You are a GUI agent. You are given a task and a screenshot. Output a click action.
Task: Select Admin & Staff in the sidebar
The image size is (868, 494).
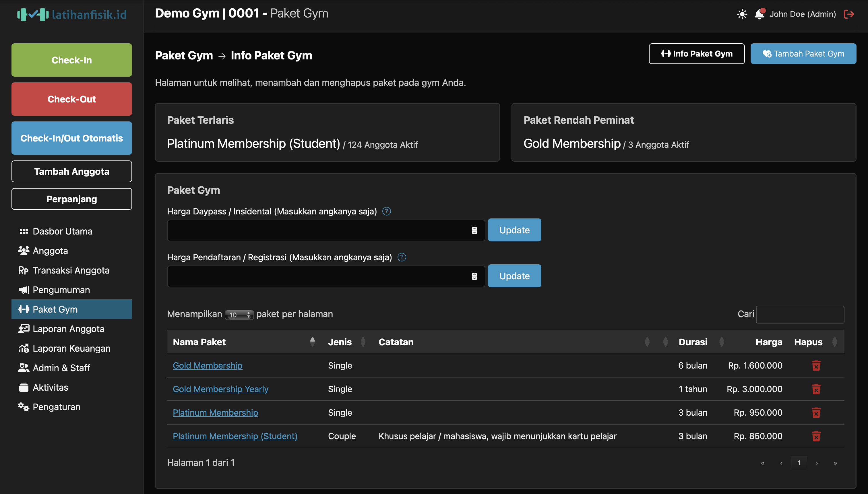pyautogui.click(x=61, y=368)
